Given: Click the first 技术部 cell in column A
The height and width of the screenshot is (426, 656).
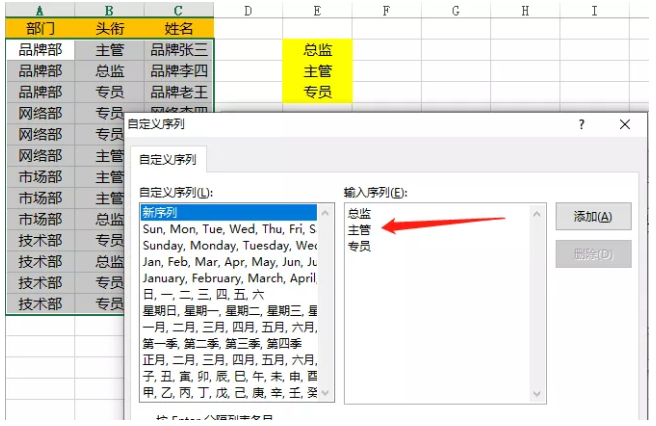Looking at the screenshot, I should 40,241.
